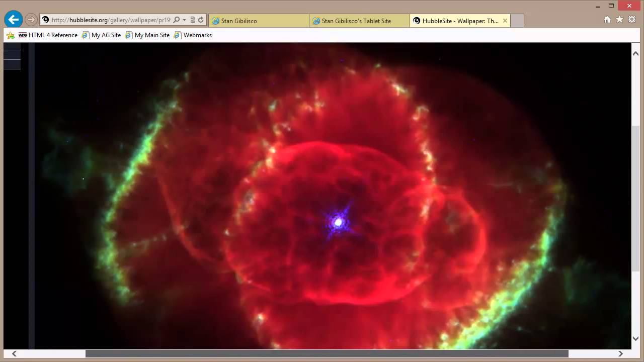Image resolution: width=644 pixels, height=362 pixels.
Task: Refresh the current page
Action: 201,20
